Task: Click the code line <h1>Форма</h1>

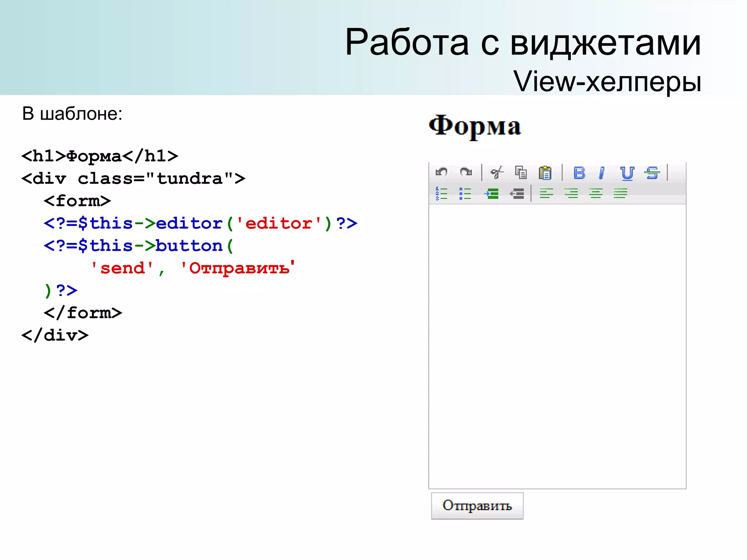Action: click(100, 156)
